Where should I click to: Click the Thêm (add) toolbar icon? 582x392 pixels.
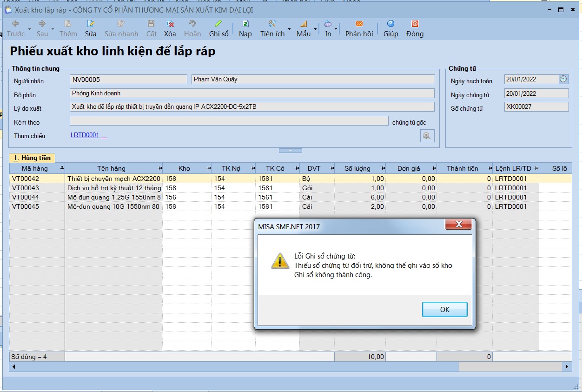[x=68, y=24]
